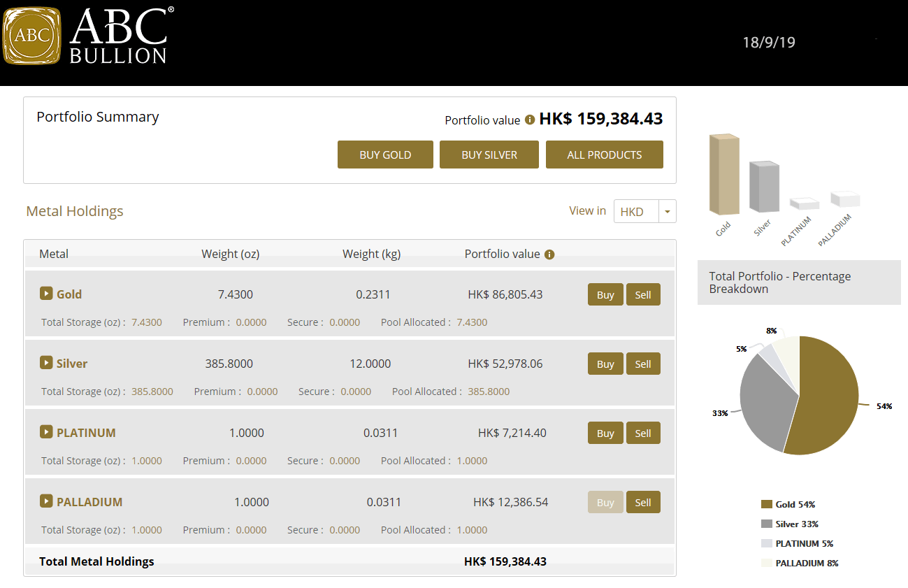908x588 pixels.
Task: Click Silver value HK$ 52,978.06
Action: [x=505, y=364]
